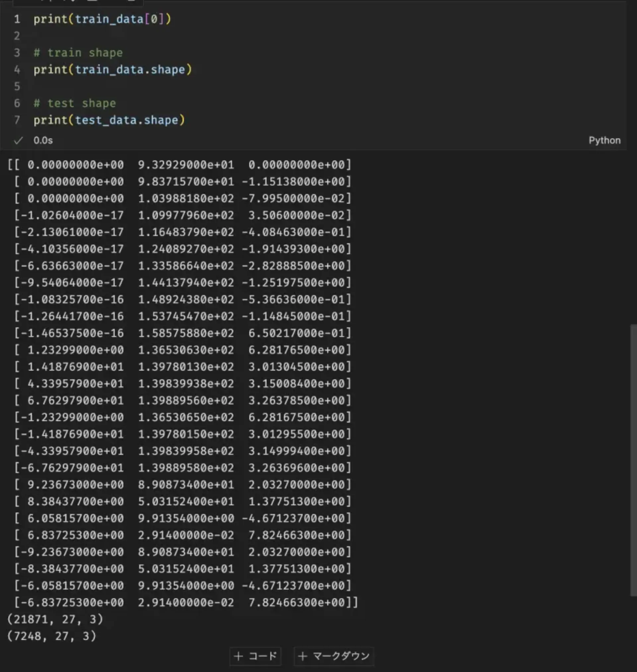Click the green checkmark execution status icon
The height and width of the screenshot is (672, 637).
(18, 140)
